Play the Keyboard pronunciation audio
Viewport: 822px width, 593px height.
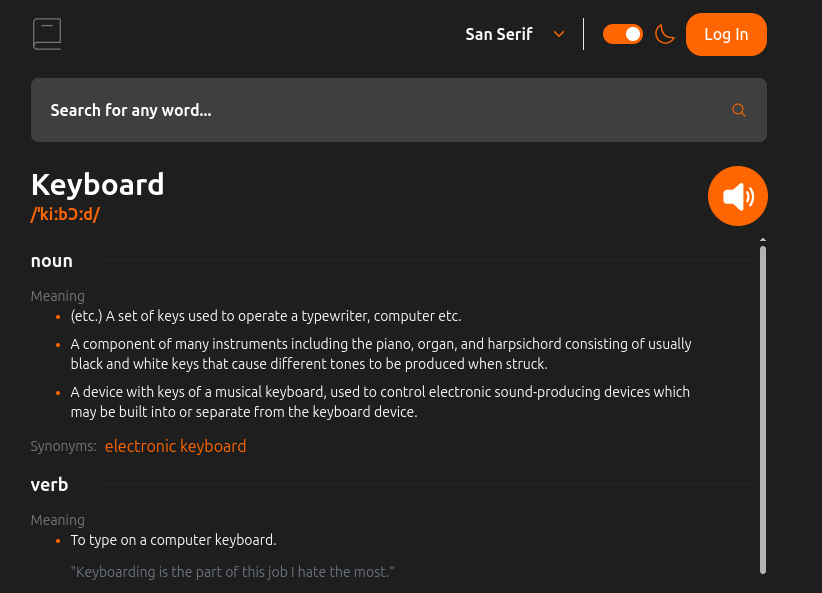(738, 196)
